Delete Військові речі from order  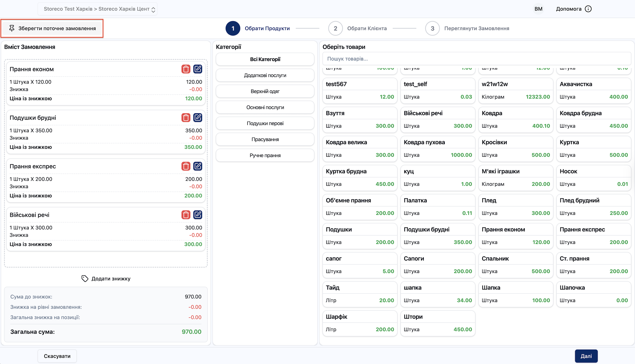point(186,215)
